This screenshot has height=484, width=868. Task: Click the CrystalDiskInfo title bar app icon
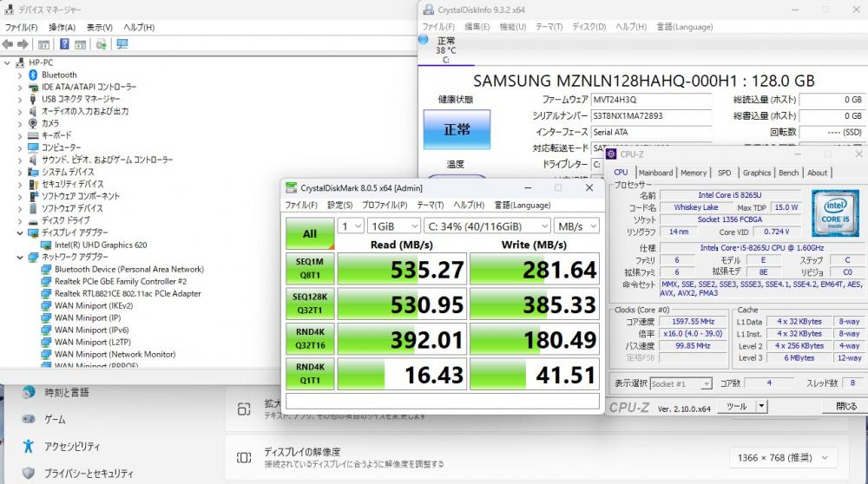[429, 10]
